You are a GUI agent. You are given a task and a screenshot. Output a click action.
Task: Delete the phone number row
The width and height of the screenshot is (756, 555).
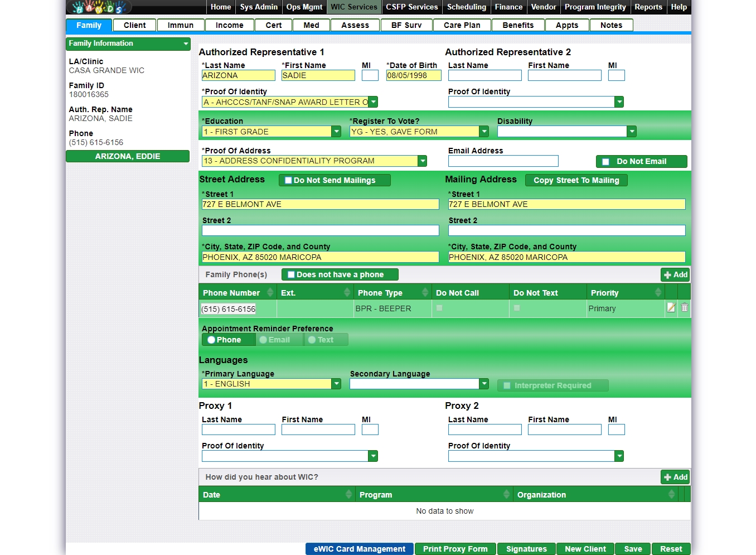[x=685, y=308]
